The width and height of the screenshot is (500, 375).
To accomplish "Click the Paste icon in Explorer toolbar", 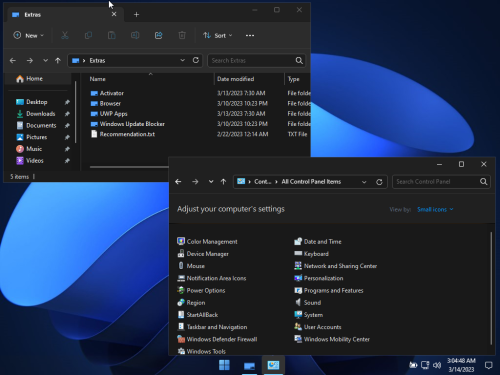I will (x=112, y=35).
